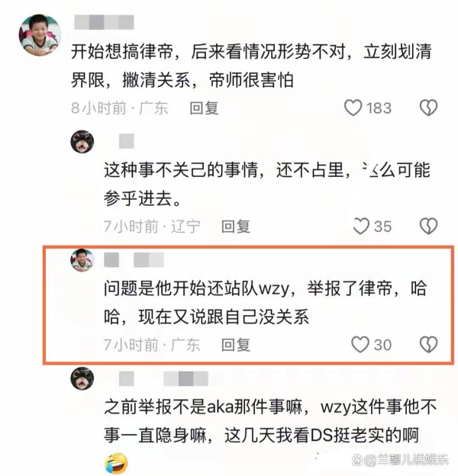Viewport: 458px width, 476px height.
Task: Open dark cat avatar on last reply
Action: (82, 378)
